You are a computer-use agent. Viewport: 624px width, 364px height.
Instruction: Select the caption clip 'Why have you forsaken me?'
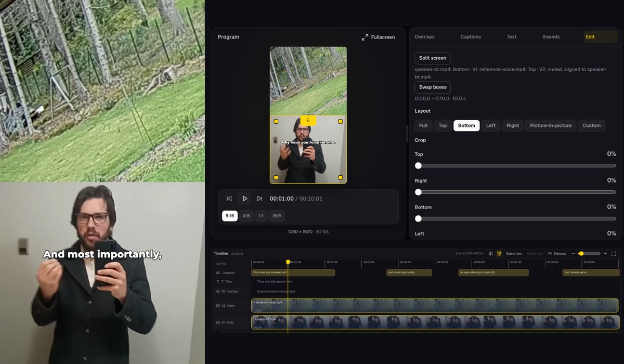click(293, 272)
